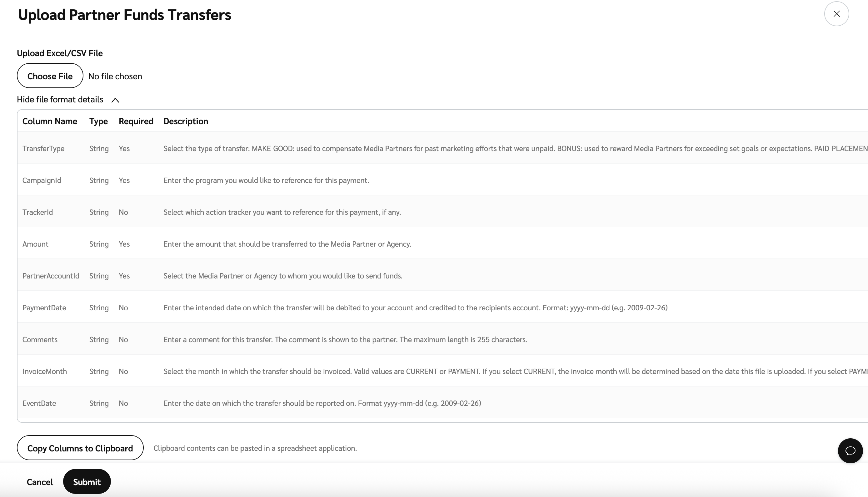Click the collapse chevron arrow icon
The image size is (868, 497).
[x=115, y=100]
